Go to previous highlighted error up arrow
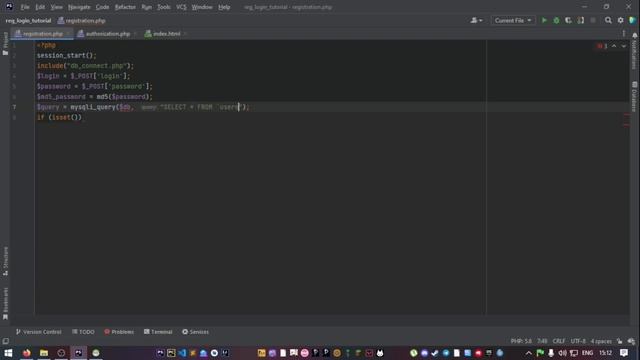 pyautogui.click(x=614, y=46)
